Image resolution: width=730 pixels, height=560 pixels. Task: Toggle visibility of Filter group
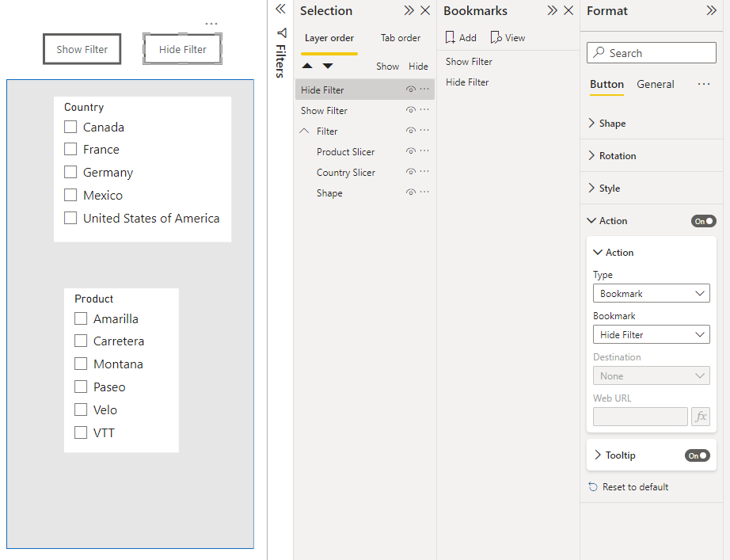tap(411, 131)
